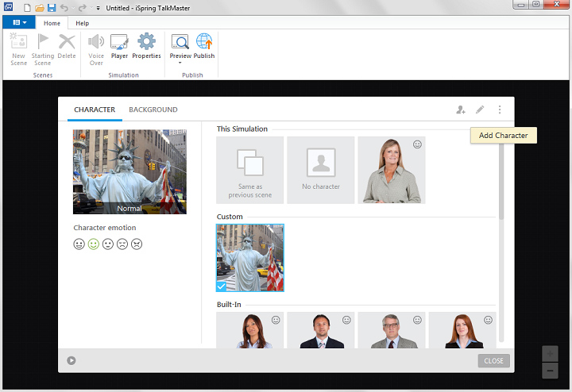Click emotion smiley on dark-haired man tile
Screen dimensions: 572x392
click(346, 320)
